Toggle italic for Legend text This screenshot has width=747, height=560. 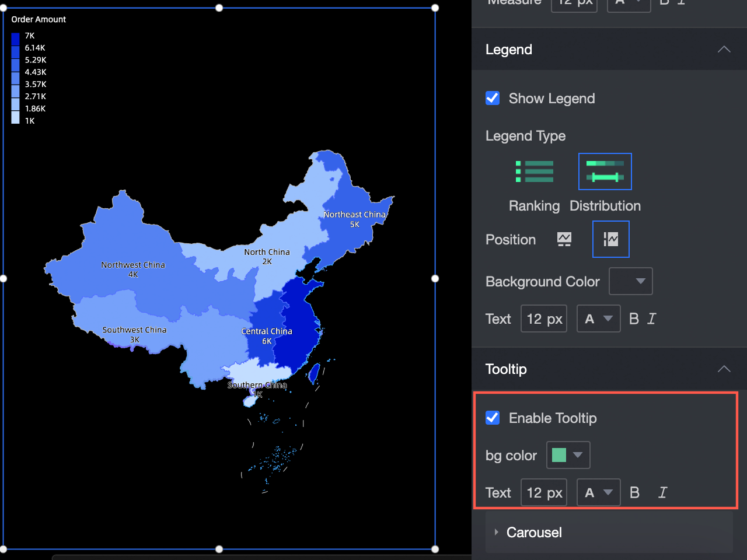tap(652, 319)
